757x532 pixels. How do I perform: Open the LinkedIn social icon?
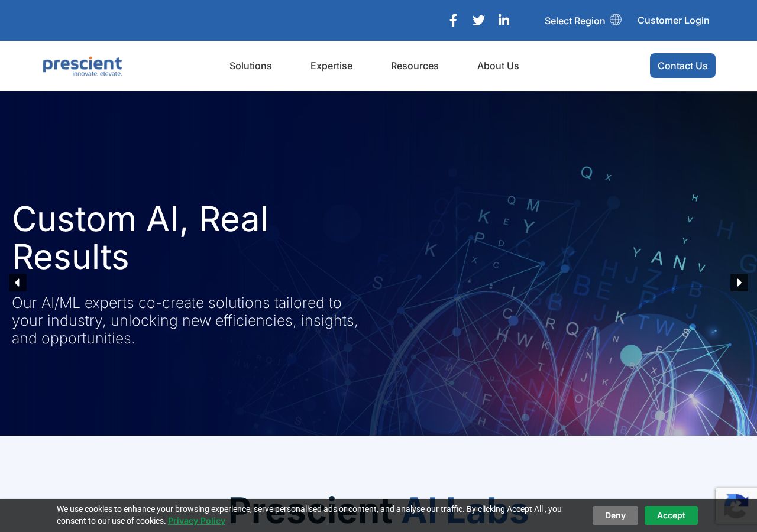point(504,20)
